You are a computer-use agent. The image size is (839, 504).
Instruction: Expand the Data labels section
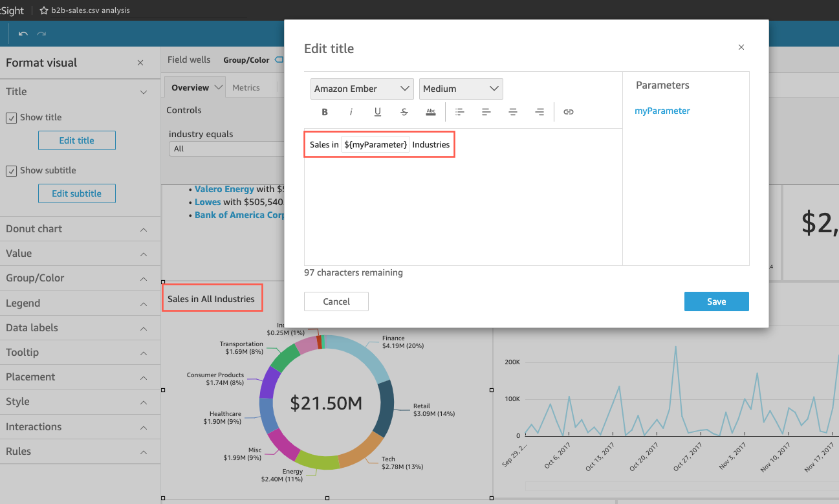(80, 328)
